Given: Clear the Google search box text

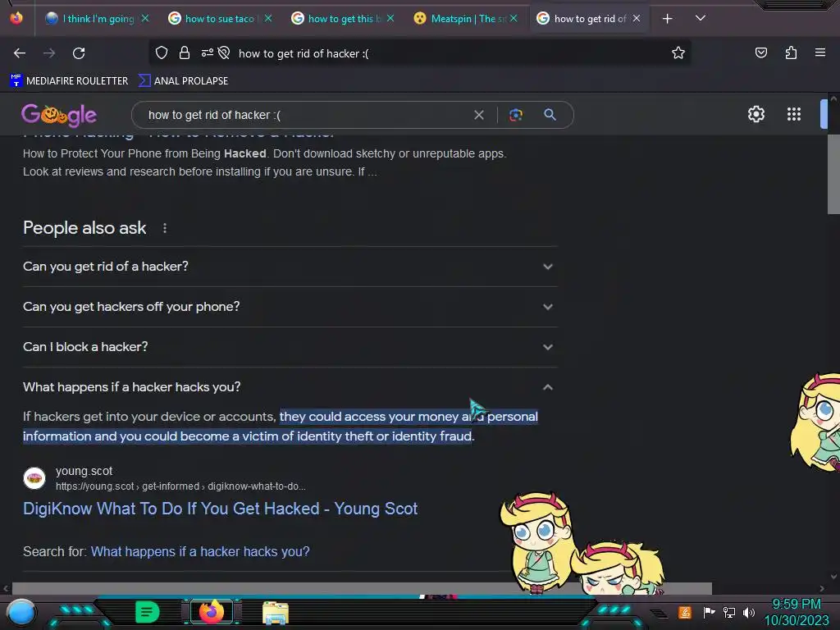Looking at the screenshot, I should [479, 115].
